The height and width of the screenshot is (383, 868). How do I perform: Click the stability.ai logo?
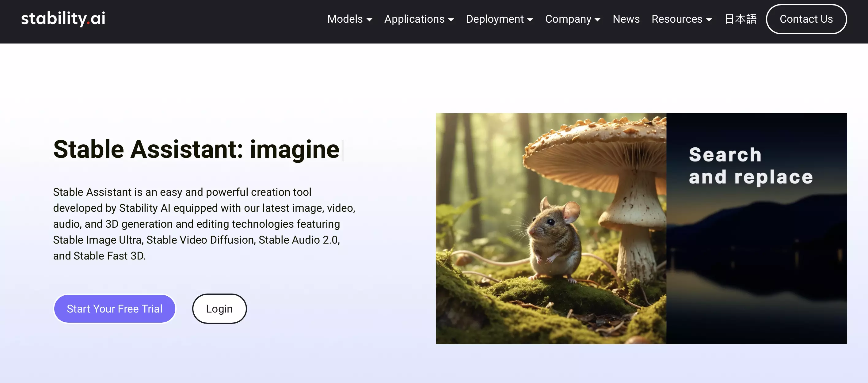tap(63, 18)
